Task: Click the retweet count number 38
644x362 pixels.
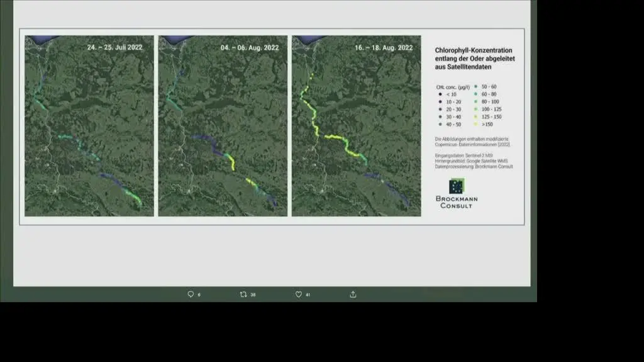Action: pos(253,295)
